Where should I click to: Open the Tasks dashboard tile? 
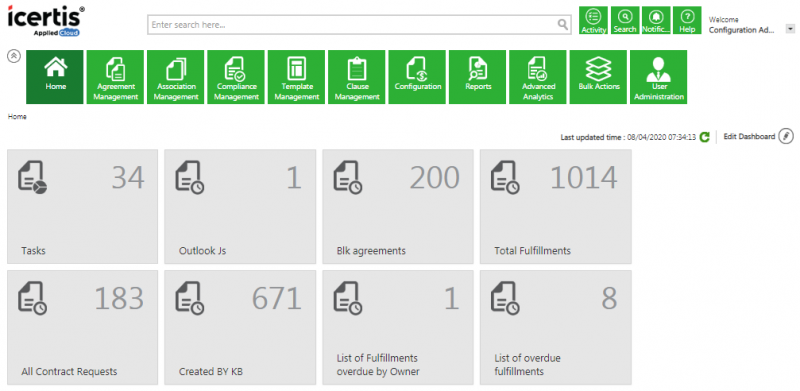[83, 207]
